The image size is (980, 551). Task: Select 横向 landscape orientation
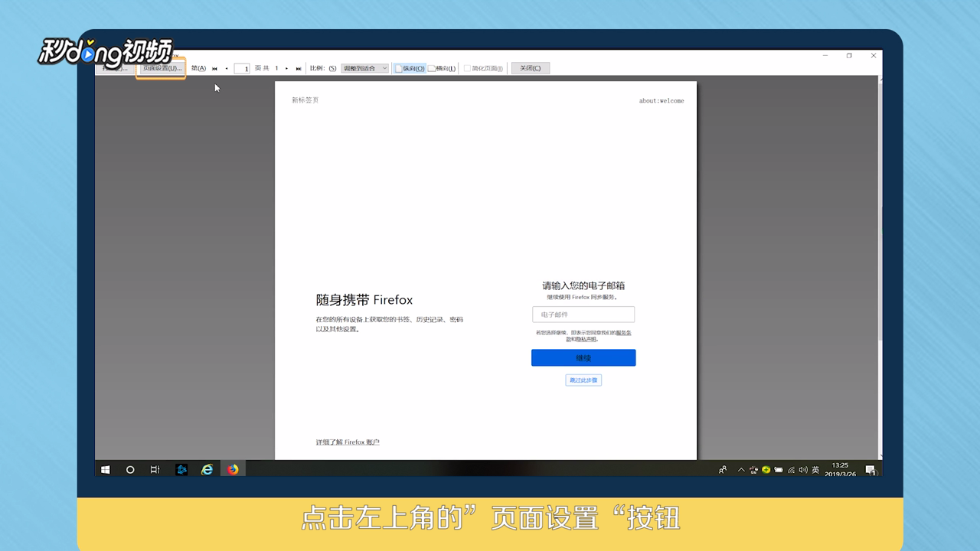pos(442,68)
